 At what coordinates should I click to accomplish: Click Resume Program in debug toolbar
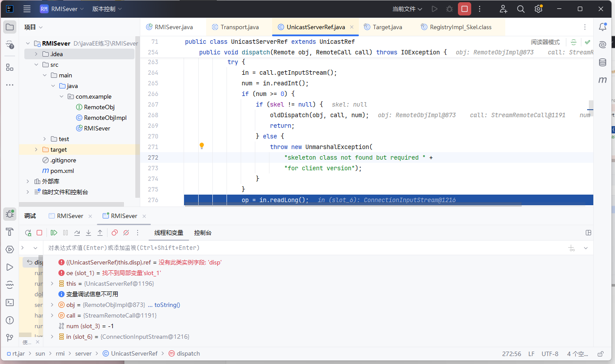(x=54, y=233)
